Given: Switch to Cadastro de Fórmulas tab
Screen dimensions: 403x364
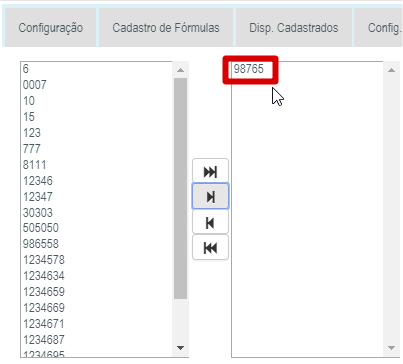Looking at the screenshot, I should (166, 28).
